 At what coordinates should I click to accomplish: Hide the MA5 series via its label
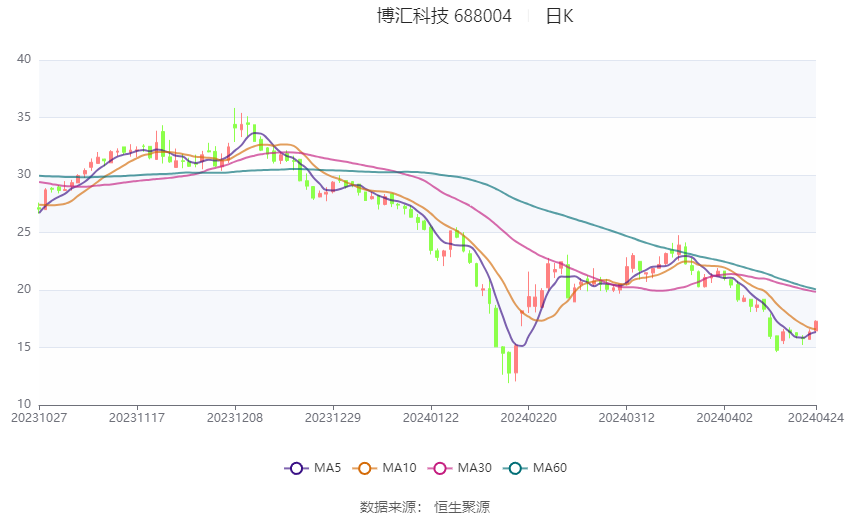coord(327,468)
